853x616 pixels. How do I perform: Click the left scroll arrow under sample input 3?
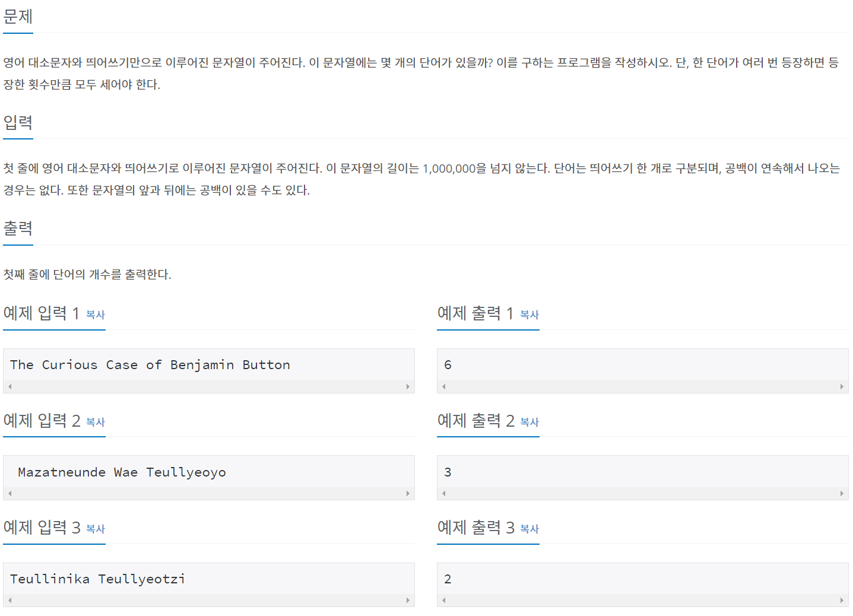click(x=9, y=600)
